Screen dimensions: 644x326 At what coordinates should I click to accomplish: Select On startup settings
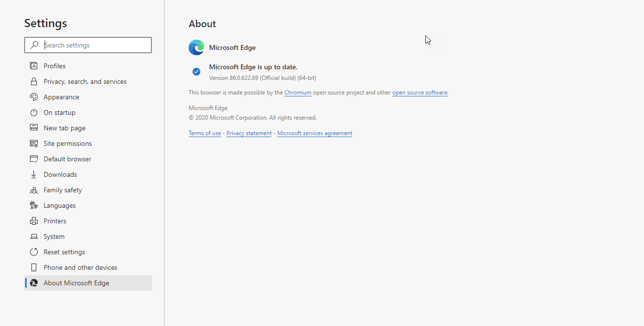tap(88, 112)
